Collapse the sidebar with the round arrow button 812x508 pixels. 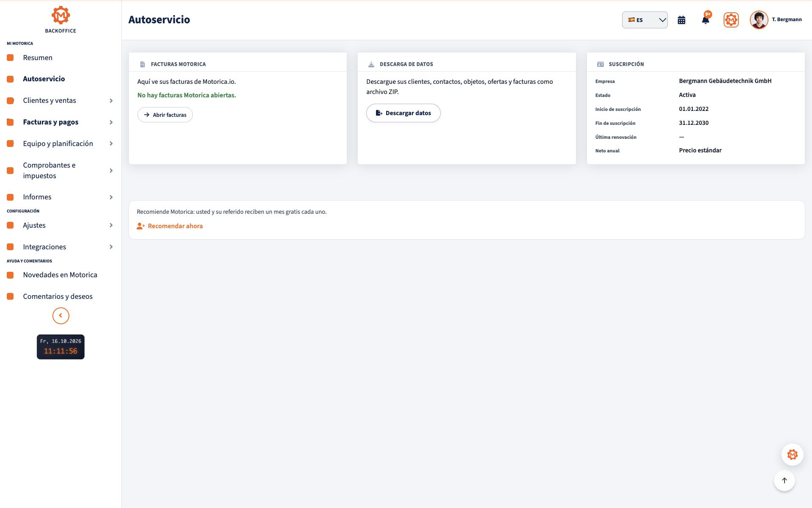click(x=60, y=316)
